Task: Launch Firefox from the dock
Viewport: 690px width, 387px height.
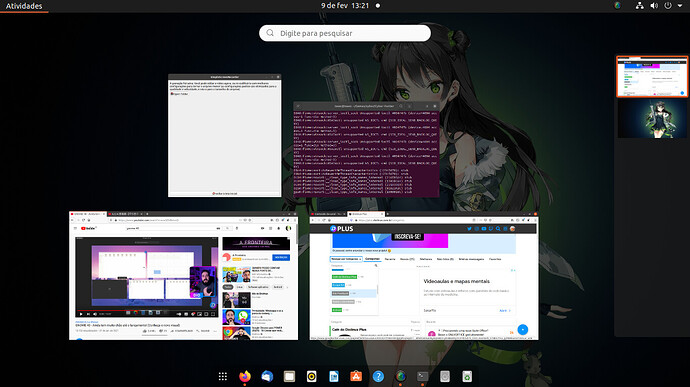Action: pos(245,376)
